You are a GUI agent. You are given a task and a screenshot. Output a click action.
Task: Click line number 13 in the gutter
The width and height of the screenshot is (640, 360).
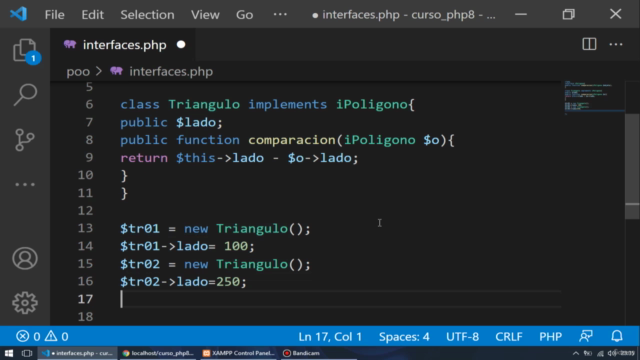85,228
